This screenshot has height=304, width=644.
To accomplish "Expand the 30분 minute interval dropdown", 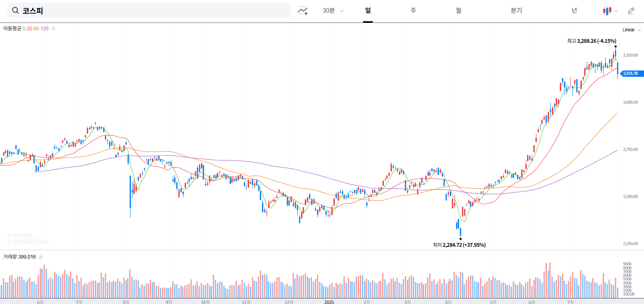I will (x=333, y=11).
